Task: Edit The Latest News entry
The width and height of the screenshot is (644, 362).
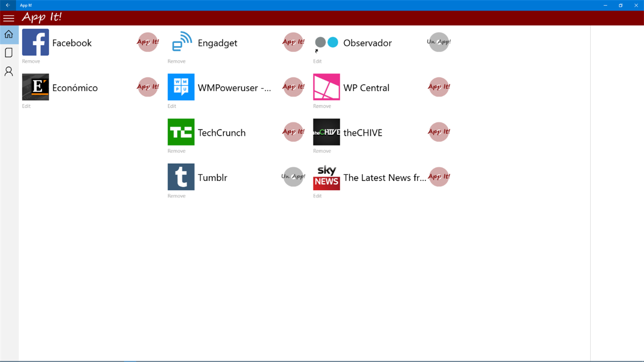Action: point(317,196)
